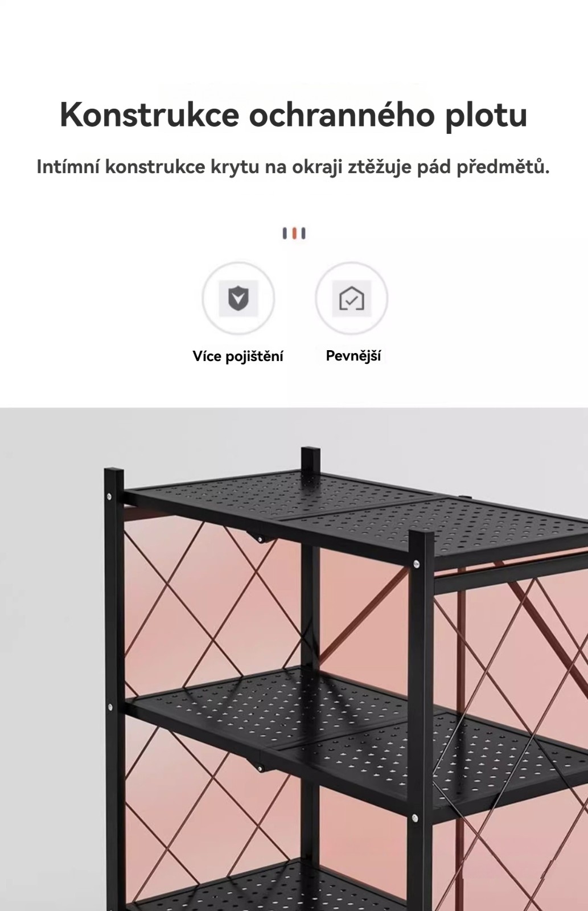Click the hinge bracket under the top shelf
The height and width of the screenshot is (911, 588).
pos(261,537)
